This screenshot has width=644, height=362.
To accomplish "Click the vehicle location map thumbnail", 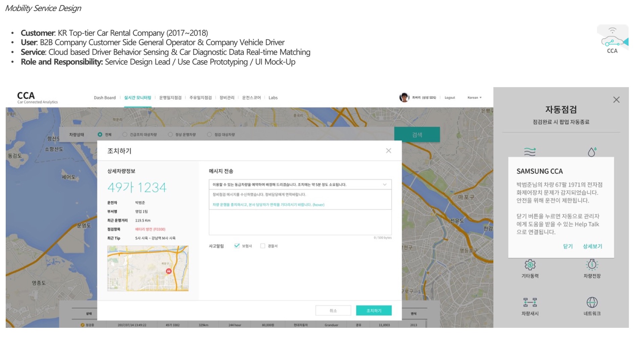I will pos(148,268).
